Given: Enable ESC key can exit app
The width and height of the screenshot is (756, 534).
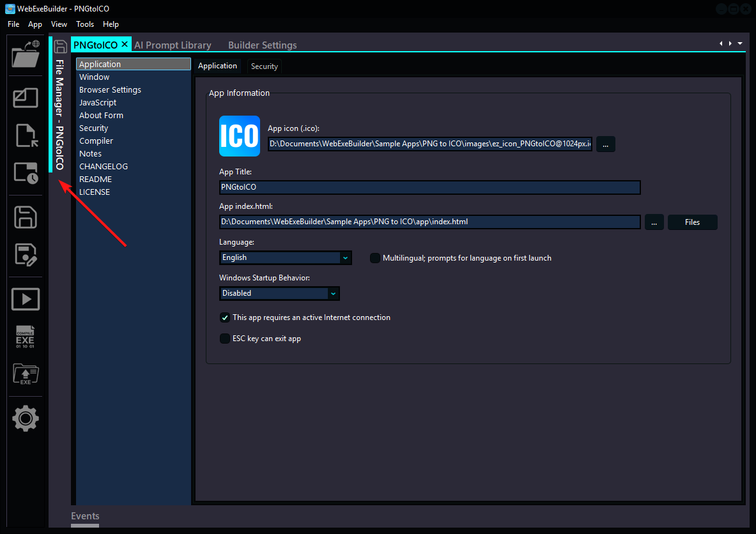Looking at the screenshot, I should click(224, 338).
